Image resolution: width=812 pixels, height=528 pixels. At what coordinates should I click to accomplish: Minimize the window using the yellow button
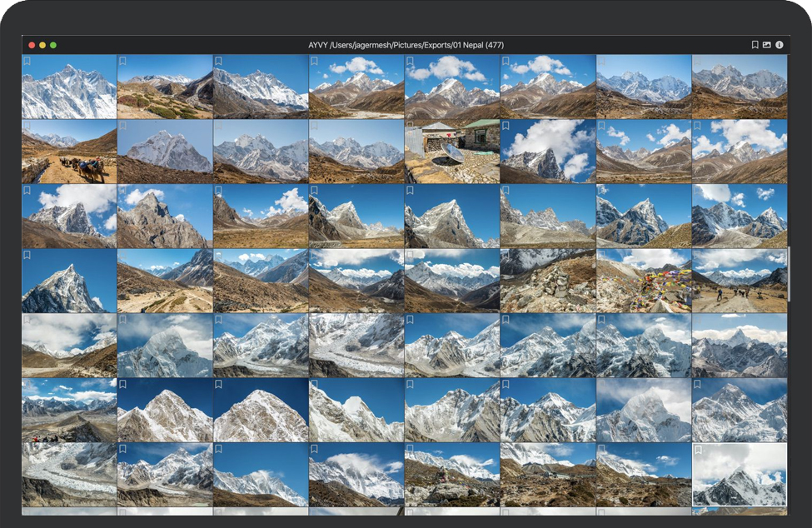[x=42, y=45]
